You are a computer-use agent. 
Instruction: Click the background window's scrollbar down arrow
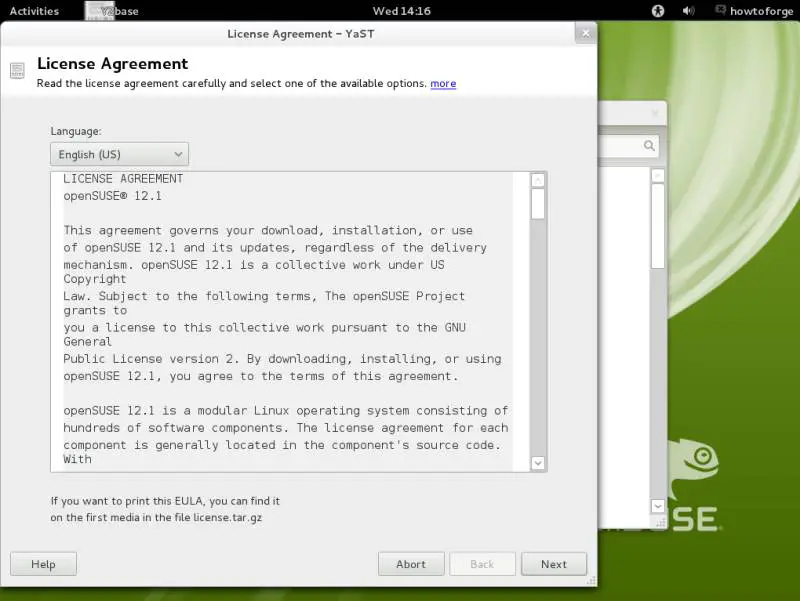click(x=658, y=506)
